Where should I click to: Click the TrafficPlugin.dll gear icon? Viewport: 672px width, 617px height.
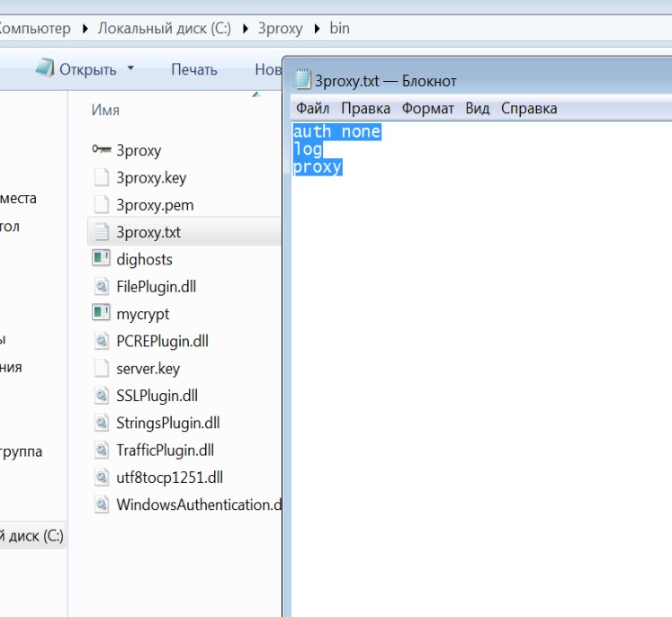pyautogui.click(x=102, y=450)
